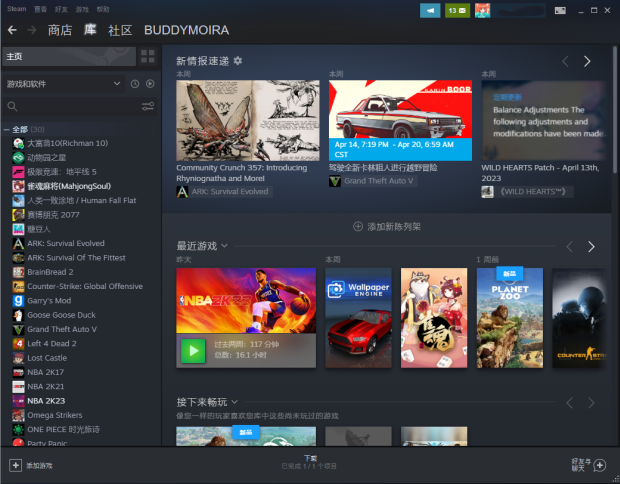The image size is (620, 484).
Task: Select Goose Goose Duck in the library list
Action: (x=61, y=315)
